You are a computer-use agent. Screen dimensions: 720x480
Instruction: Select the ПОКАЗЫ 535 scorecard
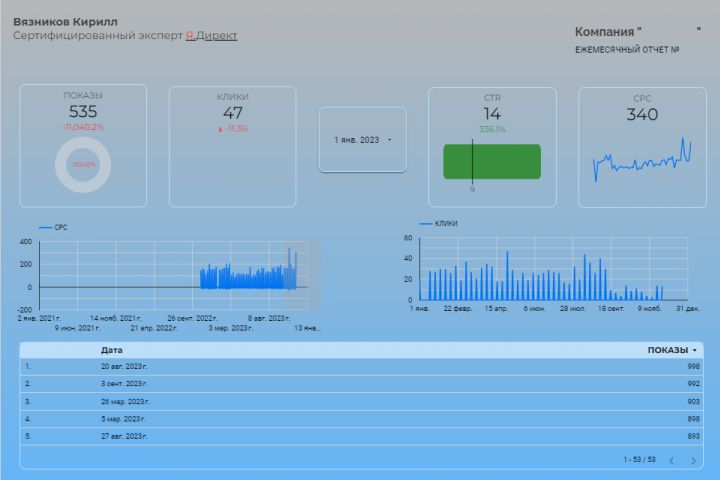(x=83, y=145)
